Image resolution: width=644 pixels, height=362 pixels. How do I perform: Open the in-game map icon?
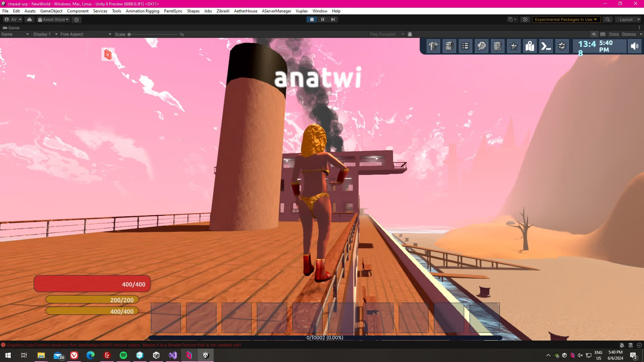point(530,46)
